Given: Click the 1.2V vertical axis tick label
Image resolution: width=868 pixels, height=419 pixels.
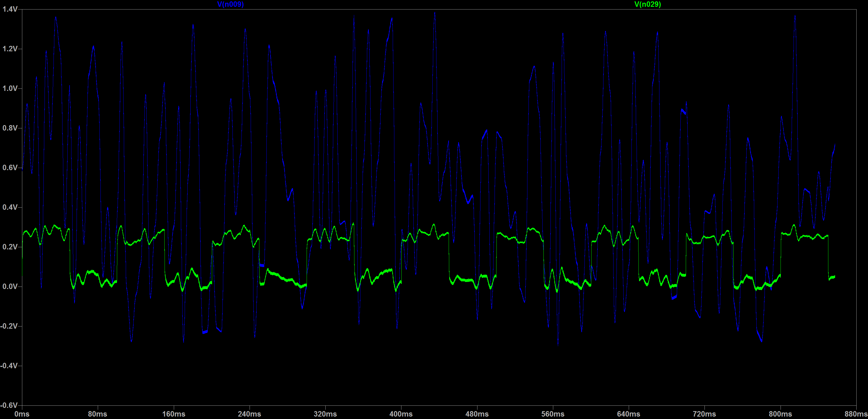Looking at the screenshot, I should [x=10, y=49].
